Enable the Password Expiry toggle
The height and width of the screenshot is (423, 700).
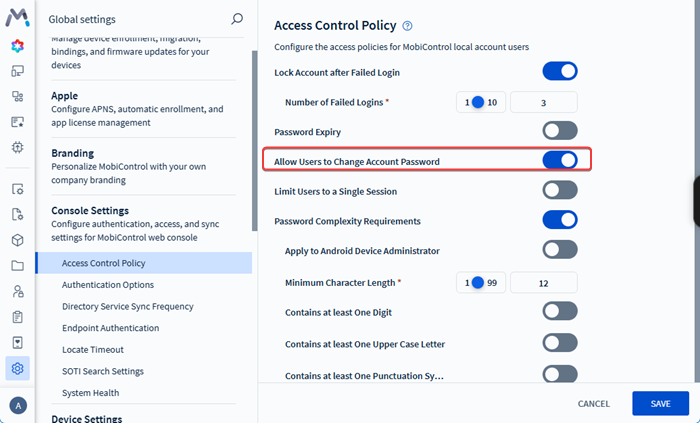[x=560, y=130]
